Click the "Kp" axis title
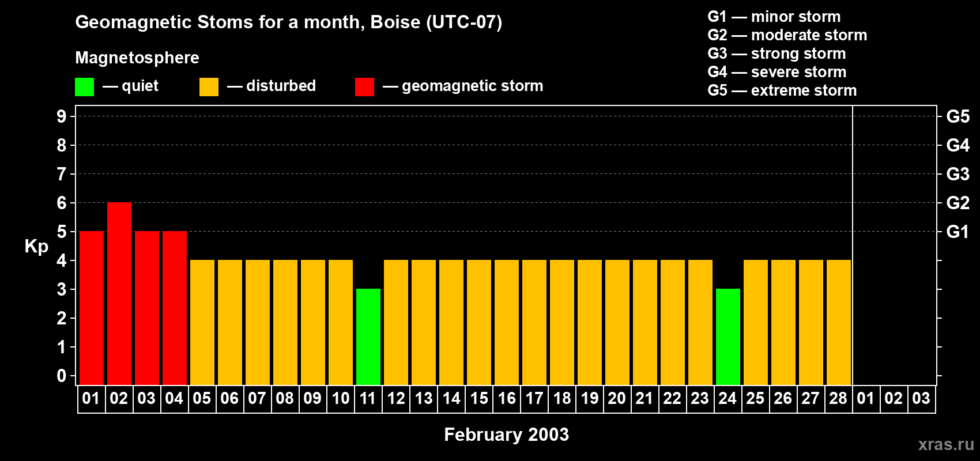The height and width of the screenshot is (461, 980). pos(36,247)
